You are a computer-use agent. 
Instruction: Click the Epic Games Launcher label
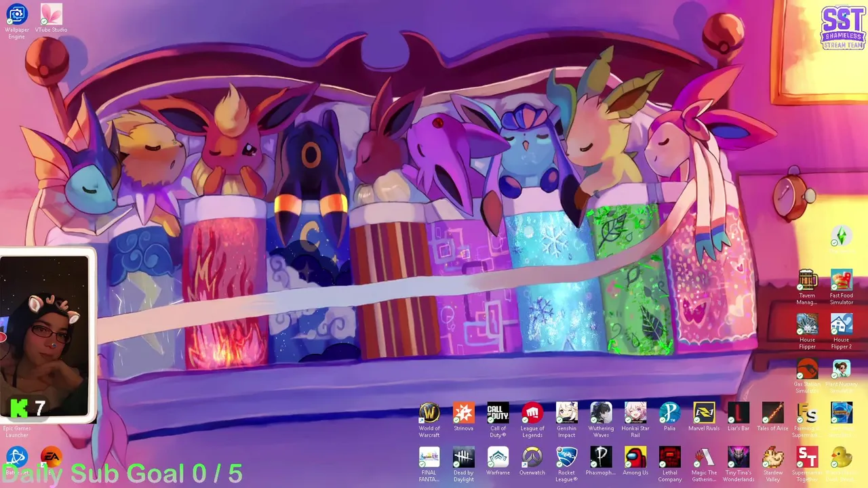click(16, 431)
